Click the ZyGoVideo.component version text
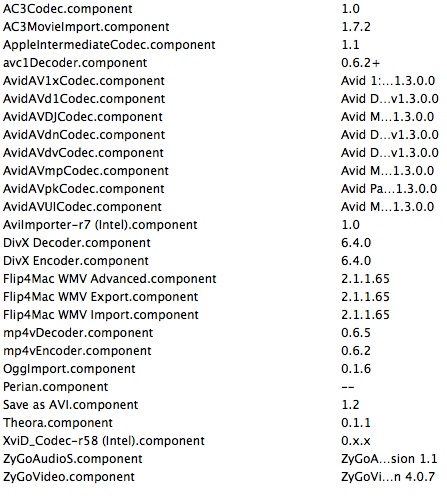 pos(388,477)
